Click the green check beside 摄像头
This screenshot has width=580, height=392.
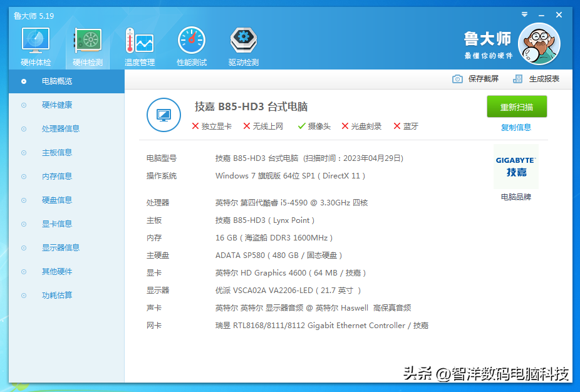[x=301, y=126]
